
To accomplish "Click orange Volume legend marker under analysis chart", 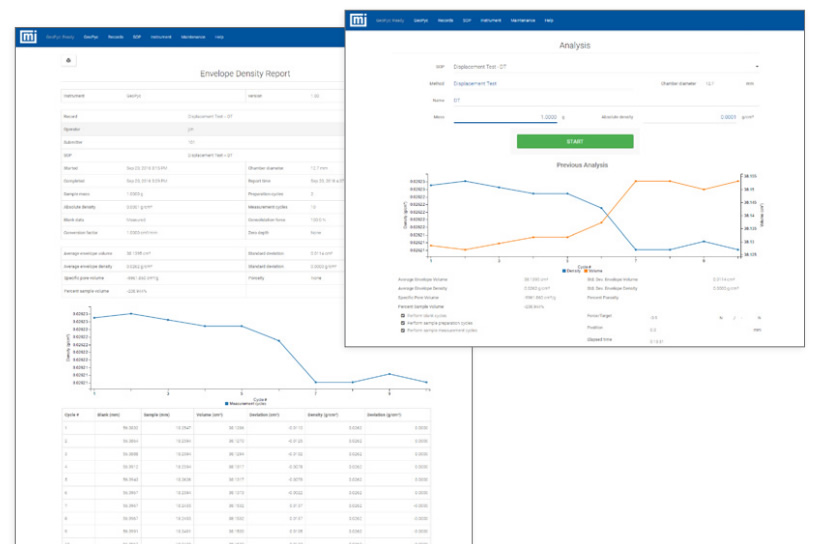I will pos(584,269).
